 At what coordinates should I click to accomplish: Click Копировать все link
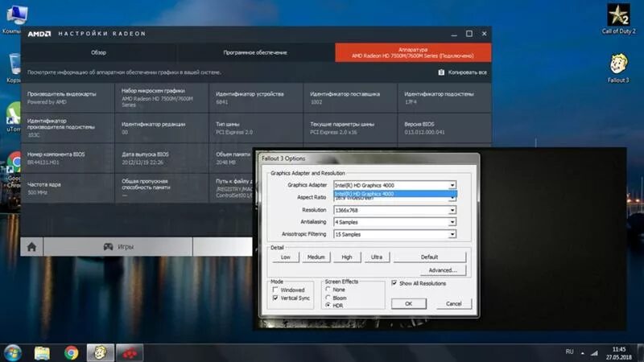(468, 72)
